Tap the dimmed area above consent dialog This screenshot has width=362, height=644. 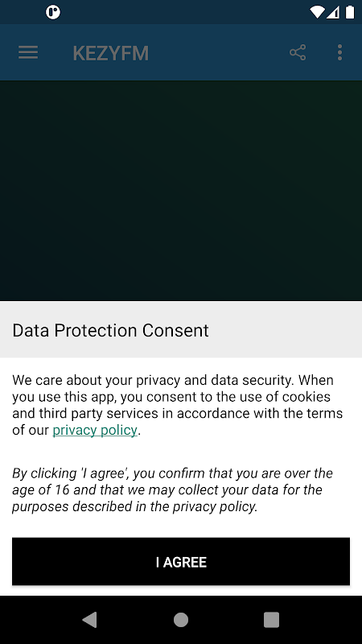[x=181, y=191]
